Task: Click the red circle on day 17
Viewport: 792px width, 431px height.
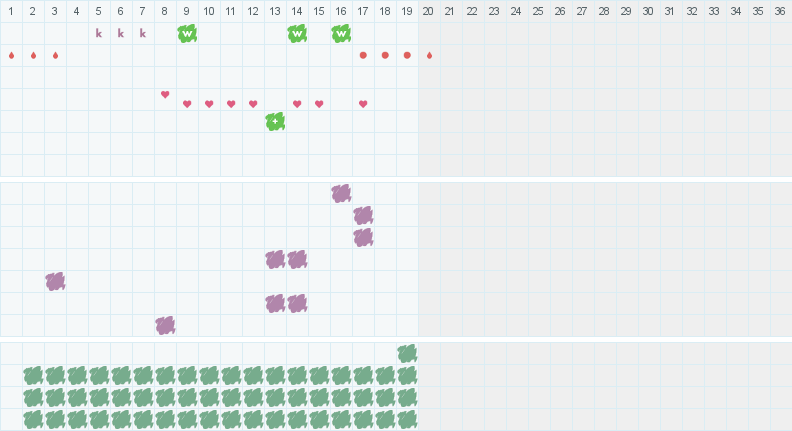Action: [363, 55]
